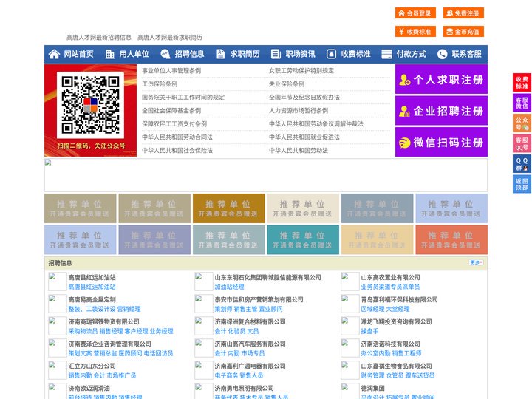532x399 pixels.
Task: Click the orange 收费标准 button at top
Action: (415, 32)
